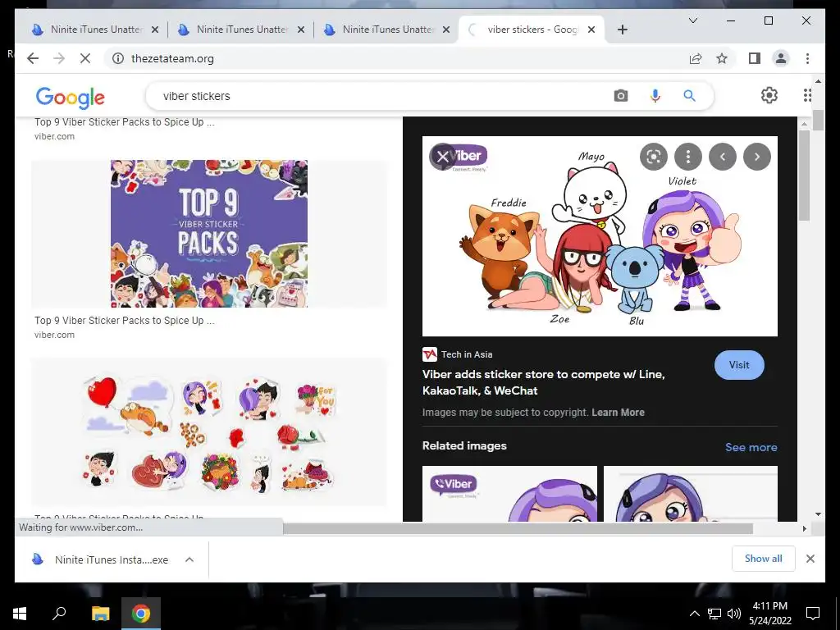Screen dimensions: 840x630
Task: Open the Chrome profile avatar
Action: tap(781, 58)
